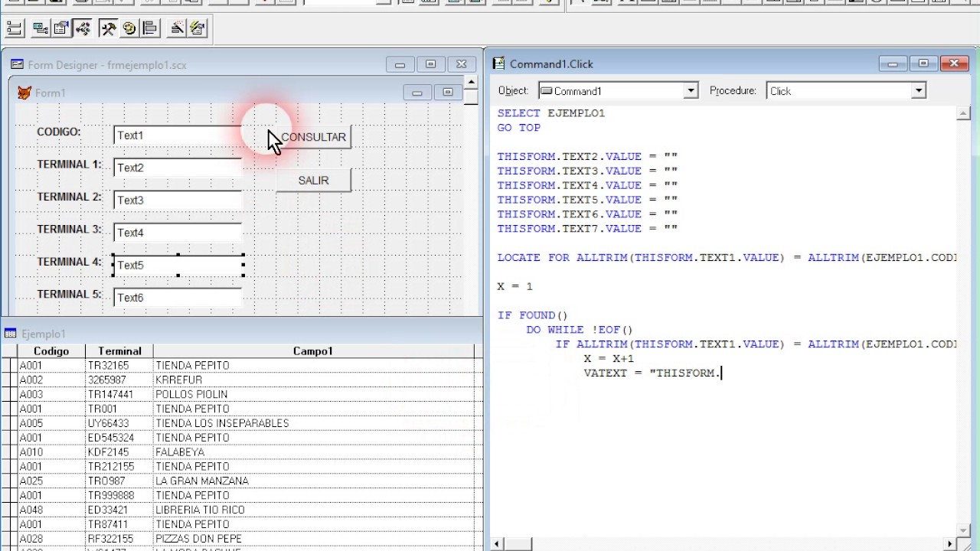The image size is (980, 551).
Task: Click the UY66433 terminal cell
Action: click(x=119, y=423)
